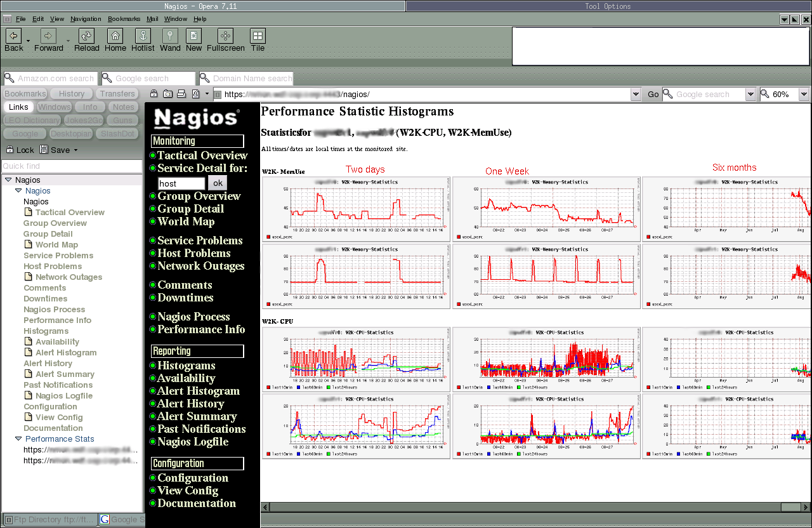Open the Mail menu
The width and height of the screenshot is (812, 528).
point(152,19)
